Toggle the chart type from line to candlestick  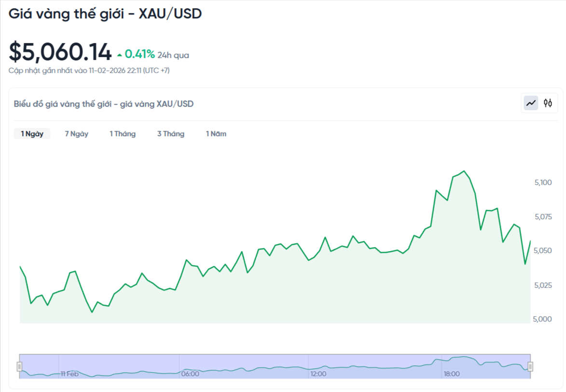click(x=547, y=103)
